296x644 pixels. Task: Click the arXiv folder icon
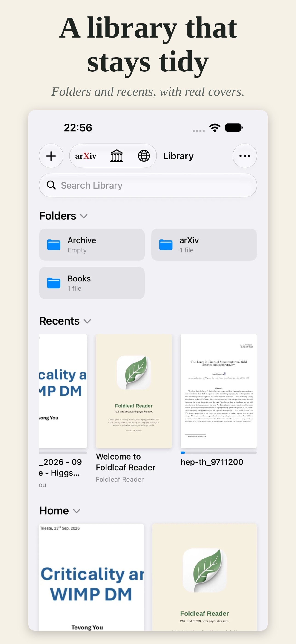166,245
